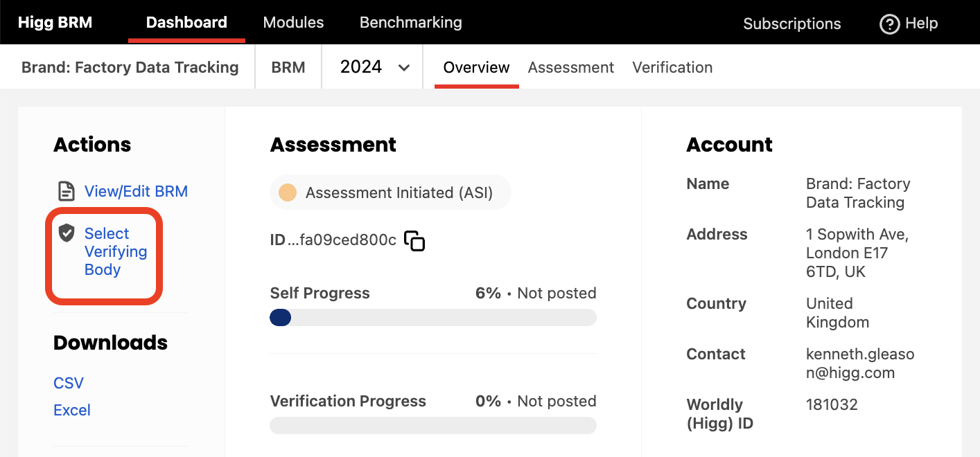980x457 pixels.
Task: Click the BRM module label in the sub-header
Action: click(288, 67)
